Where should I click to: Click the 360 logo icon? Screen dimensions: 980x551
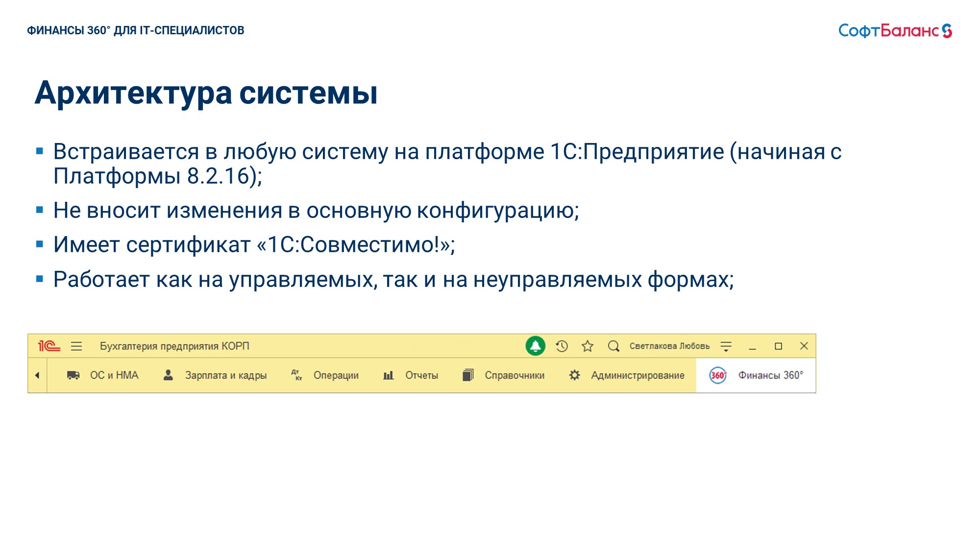click(x=718, y=376)
